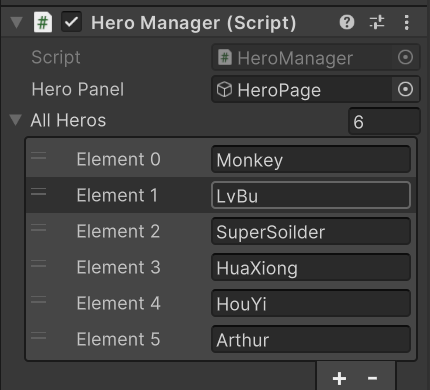Open object picker for Script field
The image size is (430, 390).
(x=405, y=57)
